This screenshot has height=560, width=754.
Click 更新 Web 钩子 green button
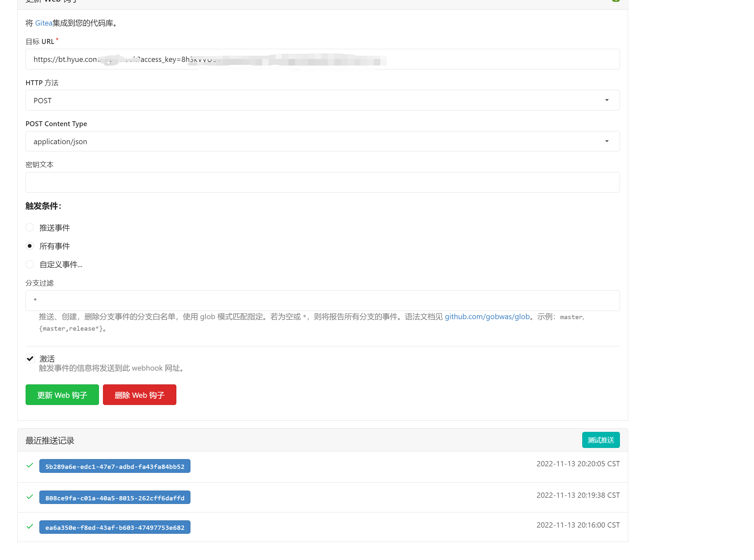point(62,395)
